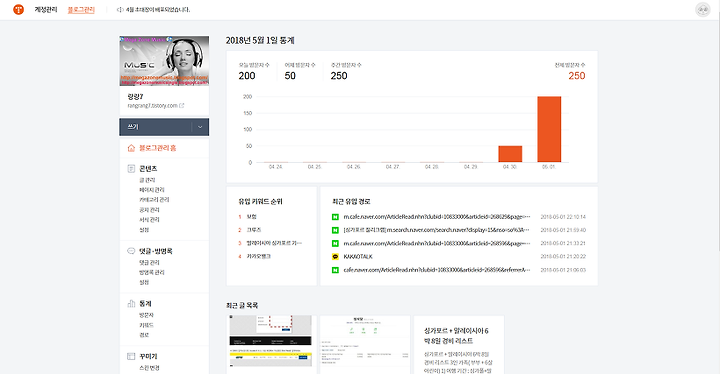
Task: Click yesterday's visitor count 50
Action: coord(290,76)
